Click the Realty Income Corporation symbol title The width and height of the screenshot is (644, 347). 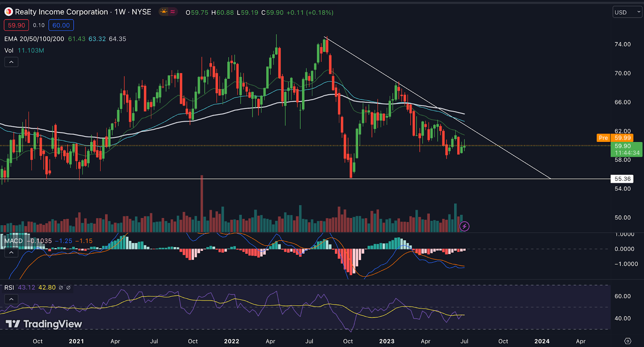(61, 12)
